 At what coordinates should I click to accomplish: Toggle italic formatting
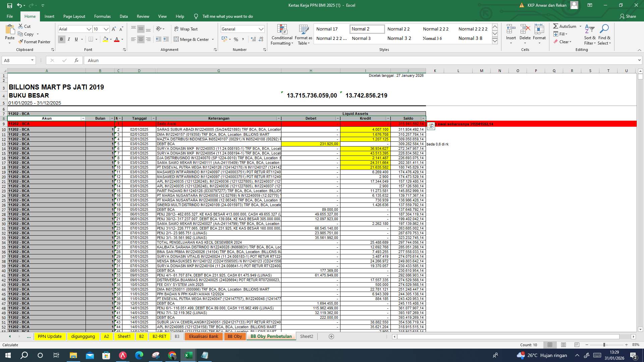pos(68,39)
